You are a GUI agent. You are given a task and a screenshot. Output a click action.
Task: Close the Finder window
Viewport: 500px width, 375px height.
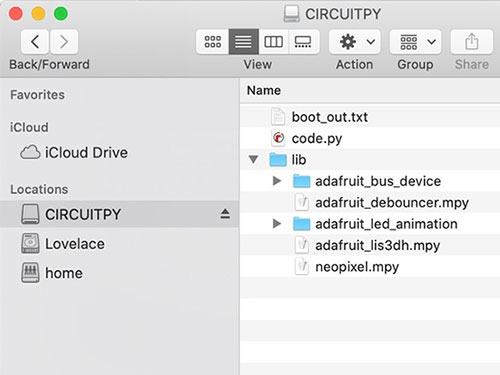tap(16, 14)
